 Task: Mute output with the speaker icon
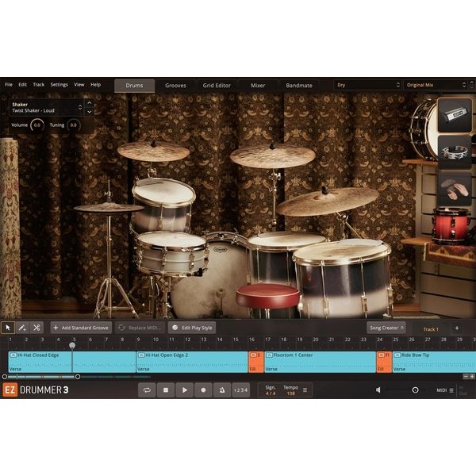coord(378,390)
